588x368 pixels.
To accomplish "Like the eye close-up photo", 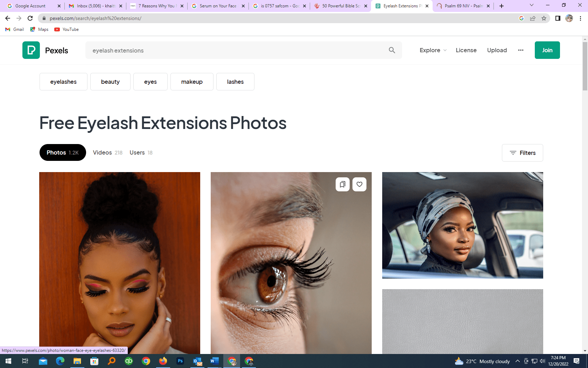I will pos(359,184).
